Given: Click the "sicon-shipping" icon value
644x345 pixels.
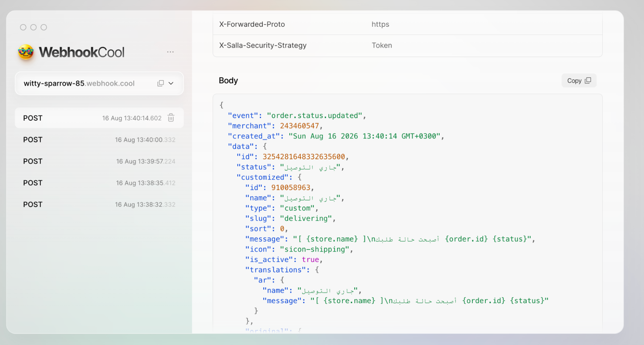Looking at the screenshot, I should click(314, 249).
